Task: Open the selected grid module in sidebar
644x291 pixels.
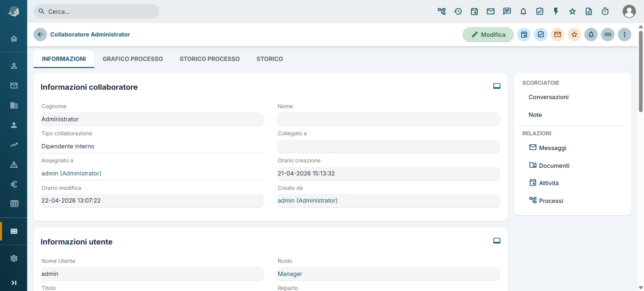Action: coord(14,231)
